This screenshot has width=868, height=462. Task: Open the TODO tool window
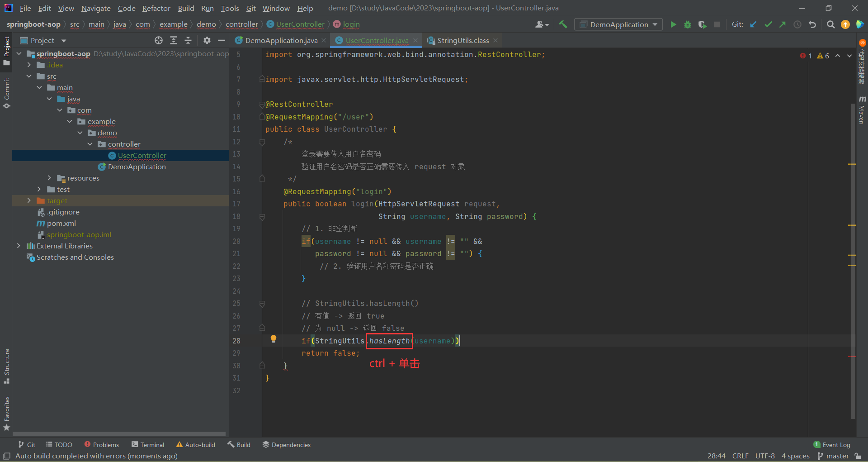click(x=59, y=445)
